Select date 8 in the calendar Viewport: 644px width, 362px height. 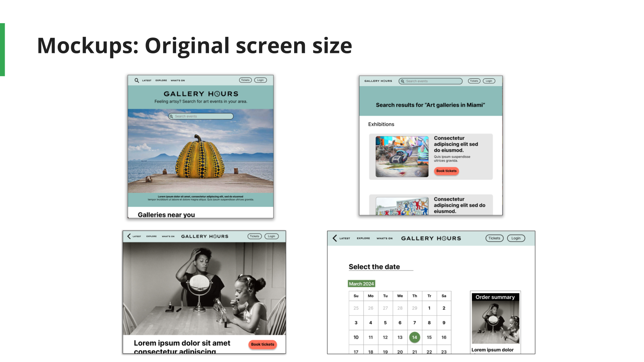429,323
